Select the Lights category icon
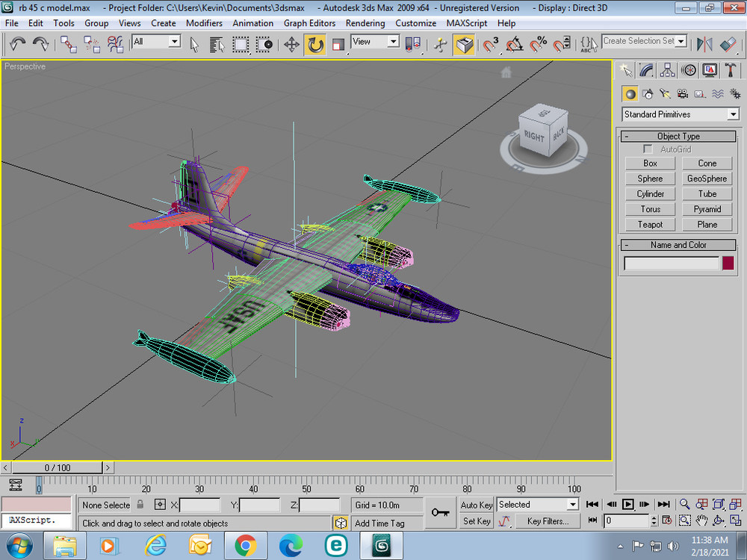 pyautogui.click(x=665, y=94)
